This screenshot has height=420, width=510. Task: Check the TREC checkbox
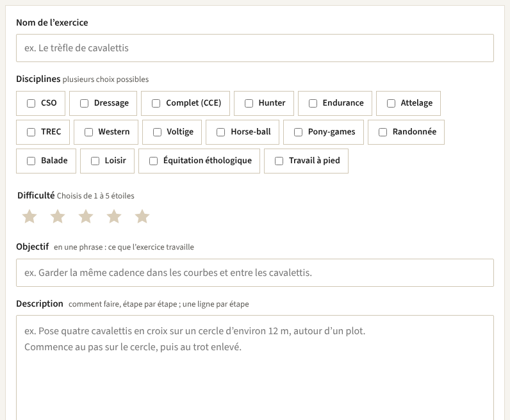[31, 133]
